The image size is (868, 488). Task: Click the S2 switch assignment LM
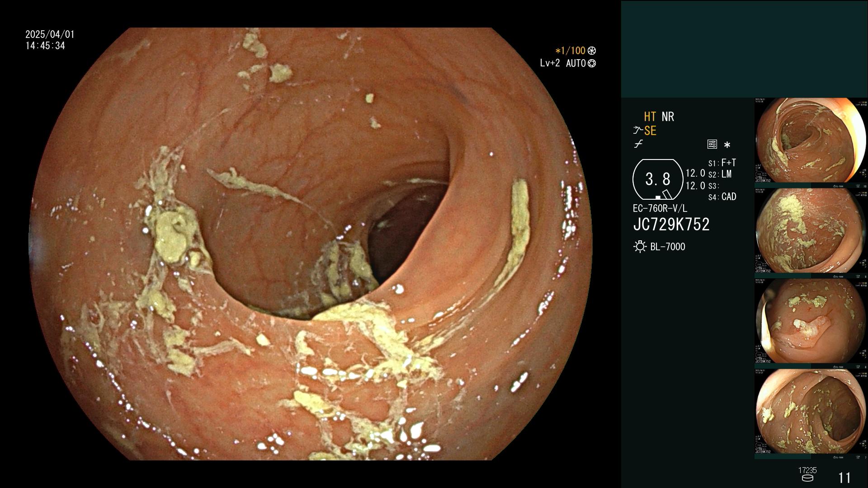(x=720, y=174)
